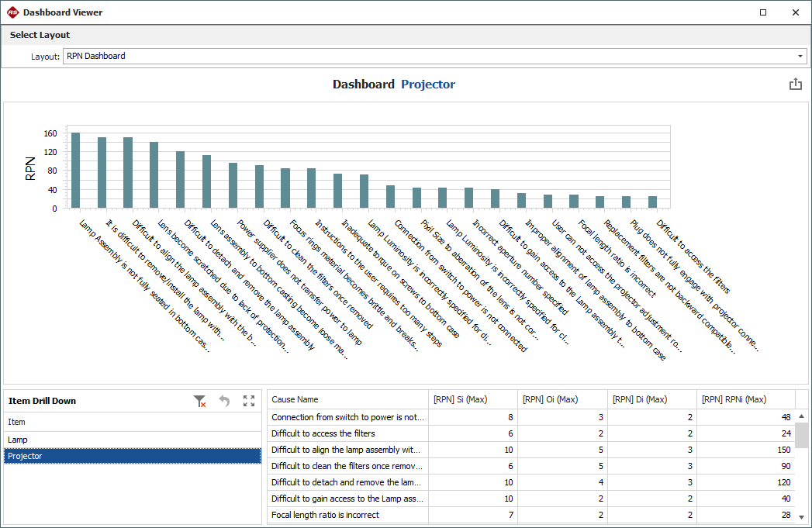
Task: Clear the Item Drill Down filter
Action: click(199, 401)
